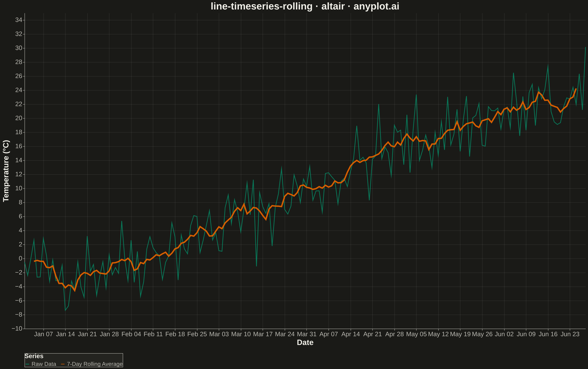The height and width of the screenshot is (369, 588).
Task: Click the Series legend title
Action: pos(34,356)
